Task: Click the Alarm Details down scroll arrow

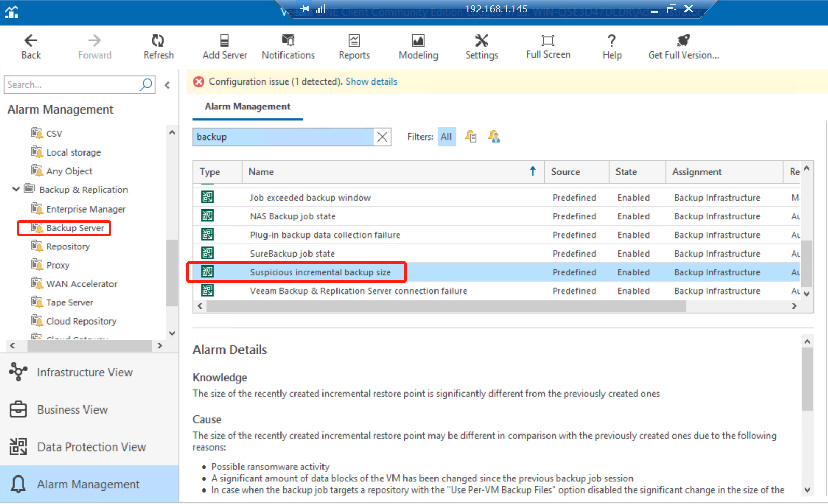Action: coord(807,490)
